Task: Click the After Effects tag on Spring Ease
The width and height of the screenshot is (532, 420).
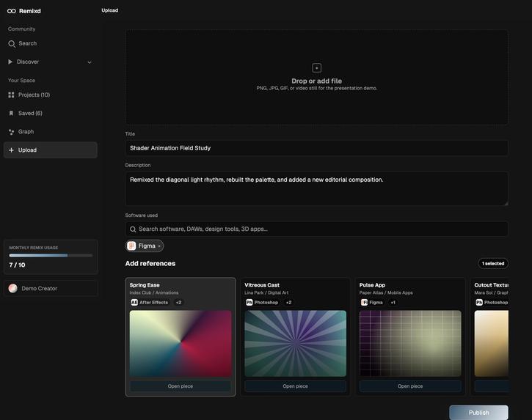Action: (150, 303)
